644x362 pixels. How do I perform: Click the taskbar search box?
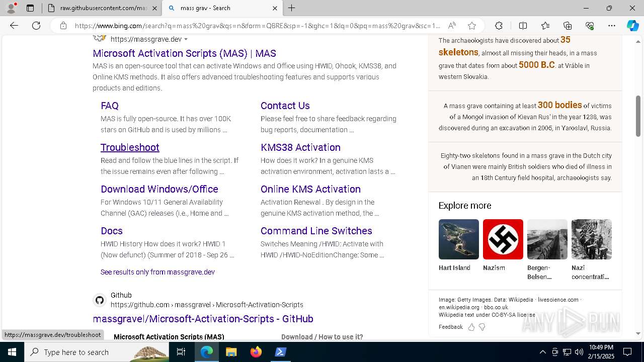click(x=97, y=352)
